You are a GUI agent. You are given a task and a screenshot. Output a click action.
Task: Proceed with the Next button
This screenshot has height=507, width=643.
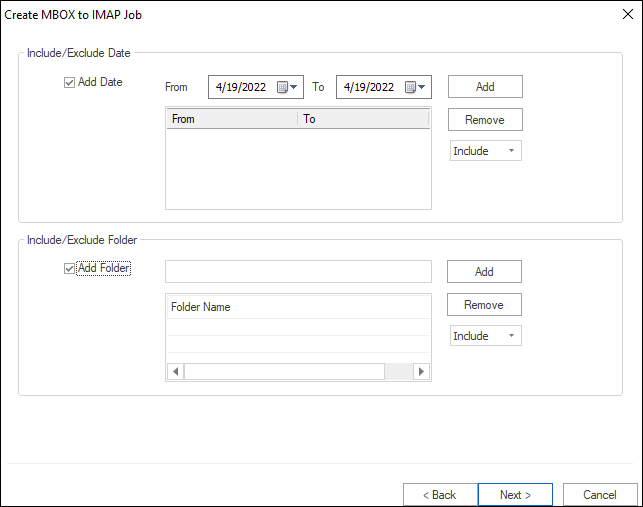click(x=515, y=495)
